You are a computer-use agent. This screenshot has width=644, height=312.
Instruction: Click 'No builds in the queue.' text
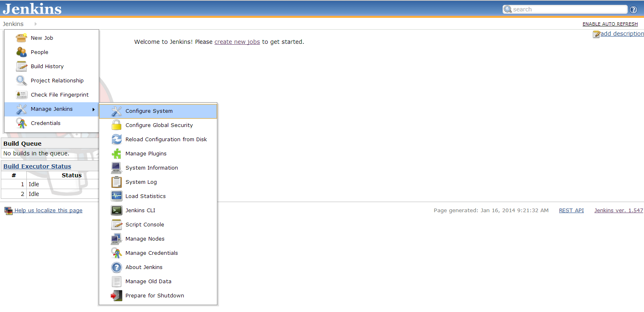(x=36, y=153)
